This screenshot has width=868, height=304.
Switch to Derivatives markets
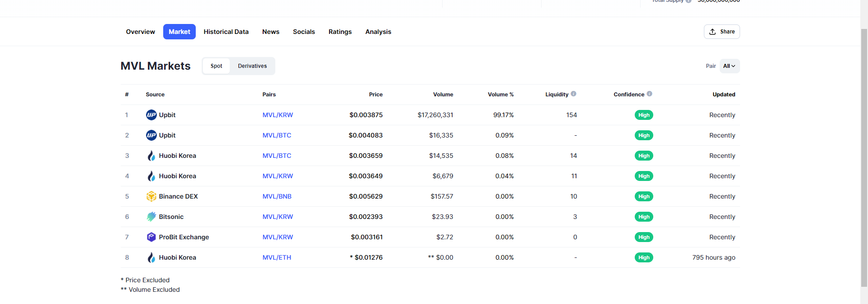(252, 66)
